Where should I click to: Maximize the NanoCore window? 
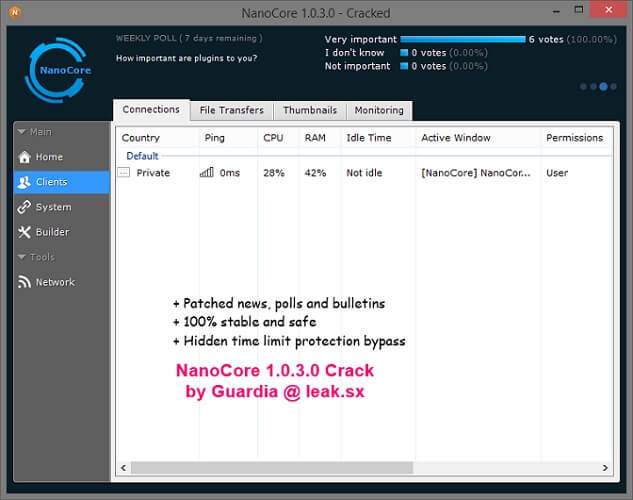(x=579, y=10)
